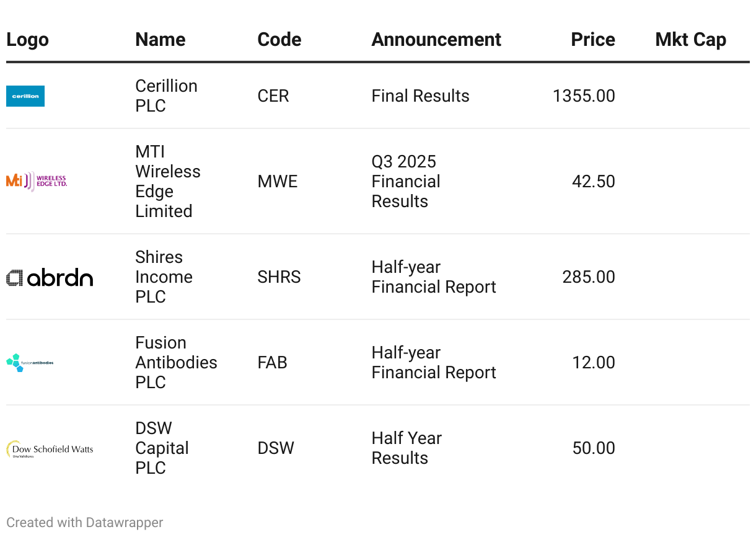
Task: Sort by the Code column header
Action: pos(279,40)
